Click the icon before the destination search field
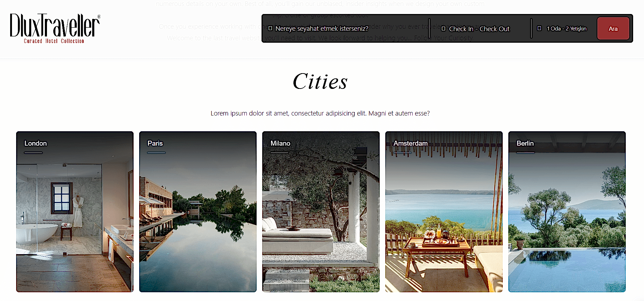644x301 pixels. (x=270, y=28)
